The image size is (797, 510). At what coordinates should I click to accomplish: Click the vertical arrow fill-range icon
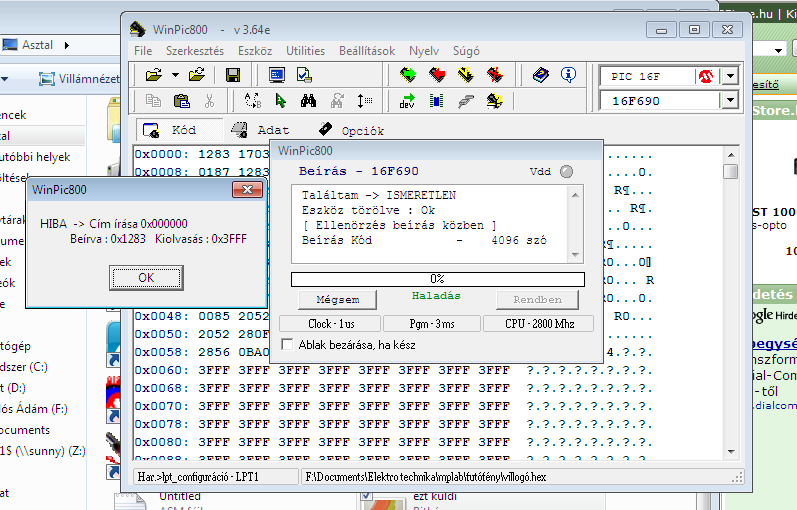click(364, 101)
